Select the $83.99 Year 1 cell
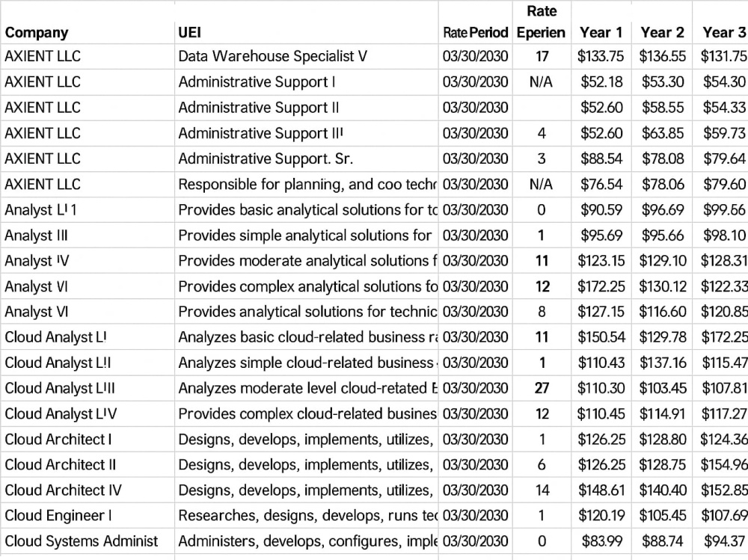Viewport: 748px width, 560px height. 601,541
